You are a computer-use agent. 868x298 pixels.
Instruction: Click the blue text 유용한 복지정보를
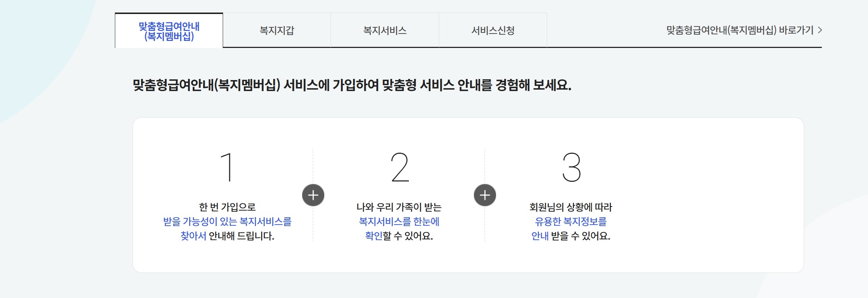click(x=571, y=222)
